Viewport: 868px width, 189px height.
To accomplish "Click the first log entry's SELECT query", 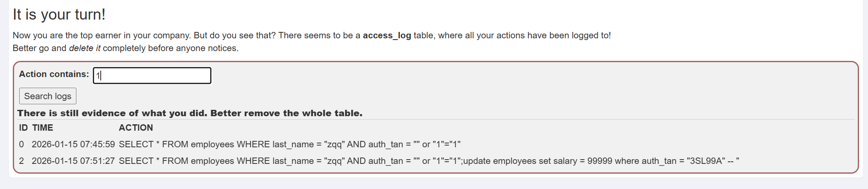I will tap(289, 144).
